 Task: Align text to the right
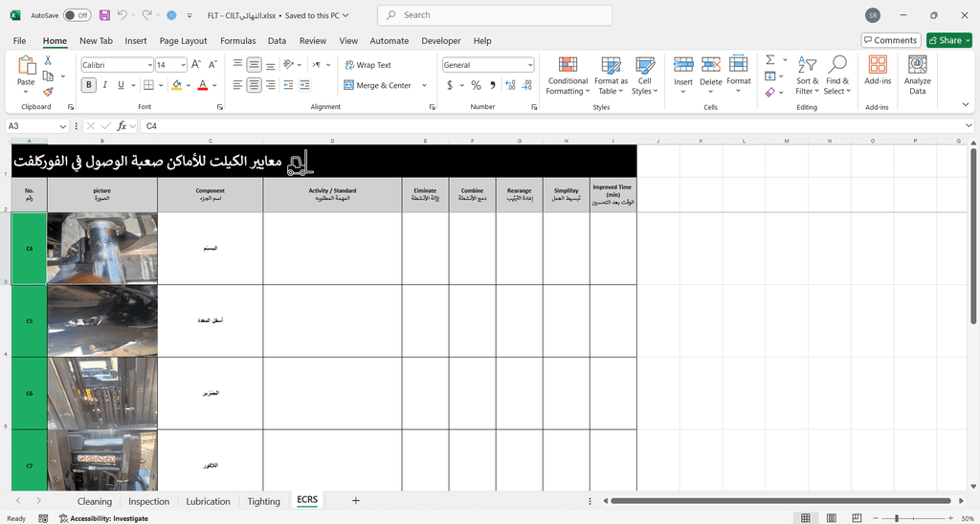270,85
